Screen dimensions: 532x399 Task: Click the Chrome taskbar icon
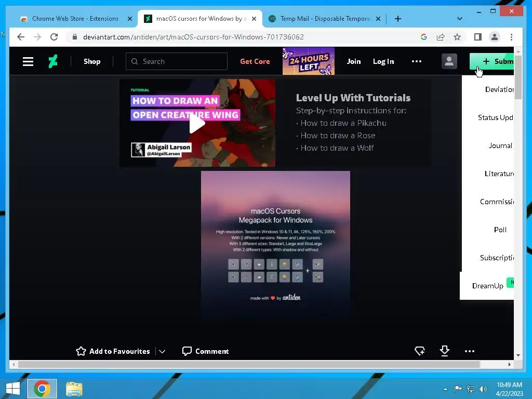click(x=42, y=389)
